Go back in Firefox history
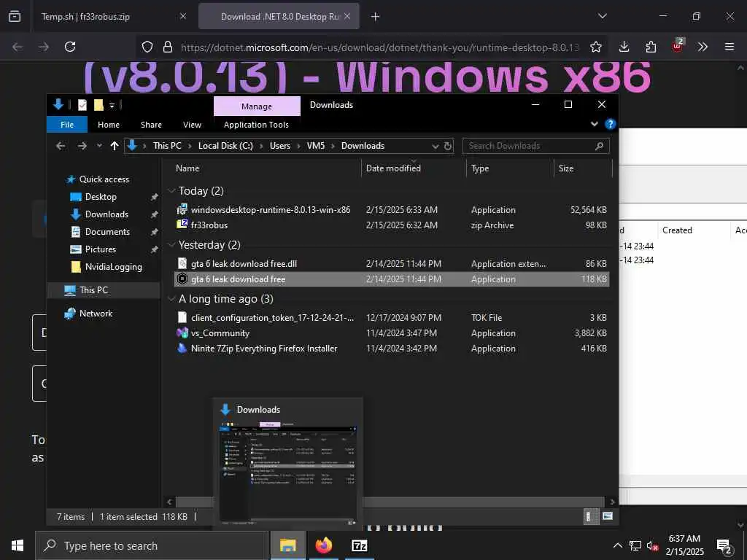The image size is (747, 560). [x=18, y=47]
